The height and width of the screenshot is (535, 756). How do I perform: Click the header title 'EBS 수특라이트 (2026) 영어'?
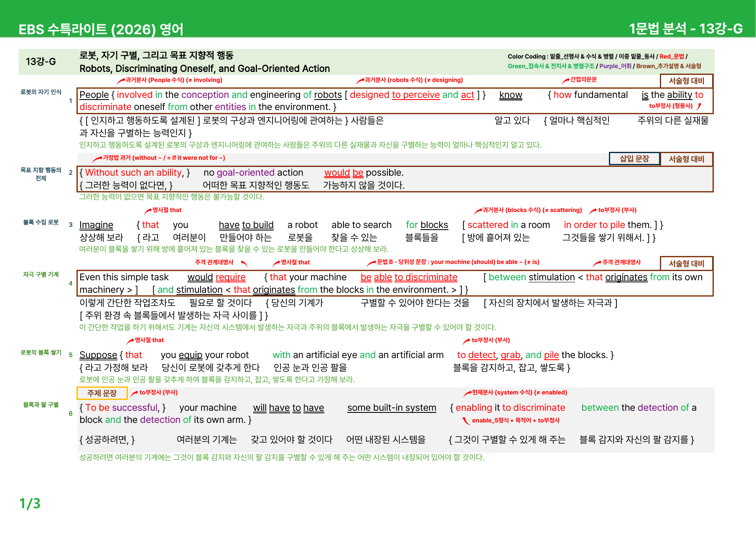tap(101, 29)
